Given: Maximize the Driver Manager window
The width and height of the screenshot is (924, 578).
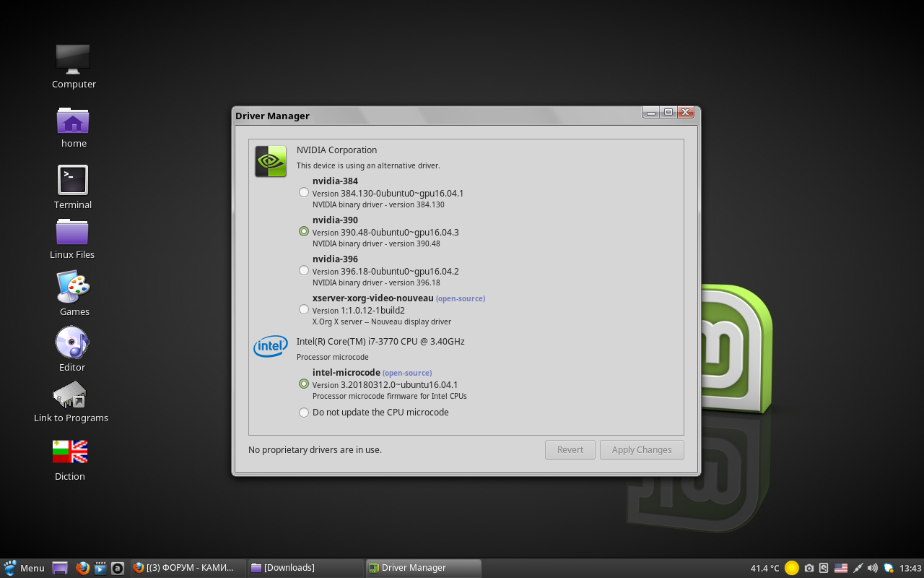Looking at the screenshot, I should [668, 112].
